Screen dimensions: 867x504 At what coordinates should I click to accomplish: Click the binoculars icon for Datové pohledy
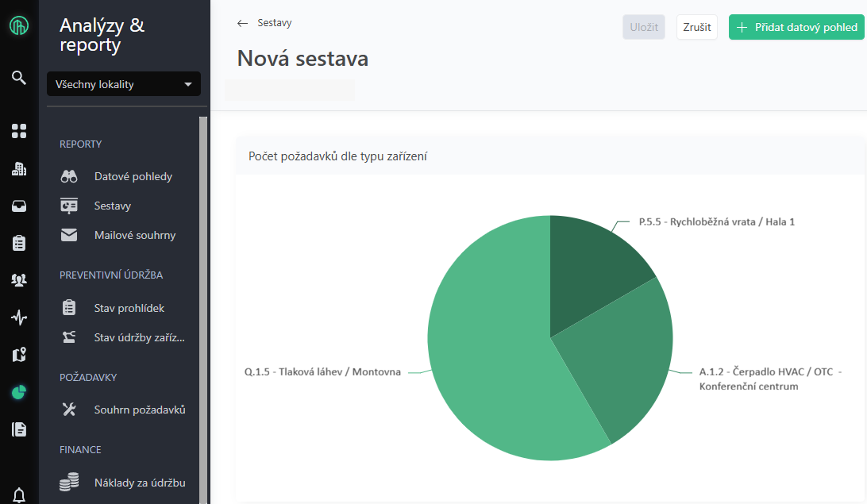[69, 176]
